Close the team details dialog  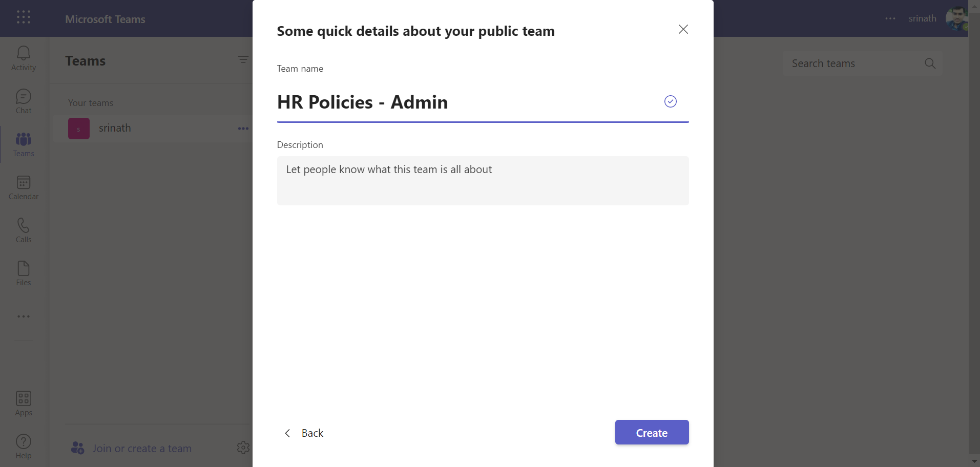point(683,30)
